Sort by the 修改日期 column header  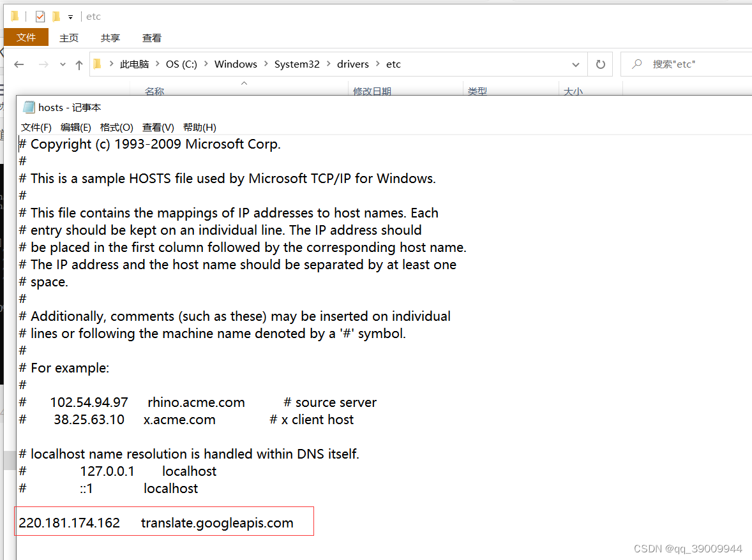372,91
